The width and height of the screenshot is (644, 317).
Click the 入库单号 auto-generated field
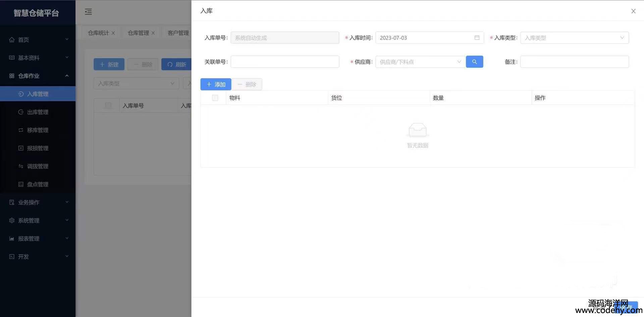[x=285, y=38]
